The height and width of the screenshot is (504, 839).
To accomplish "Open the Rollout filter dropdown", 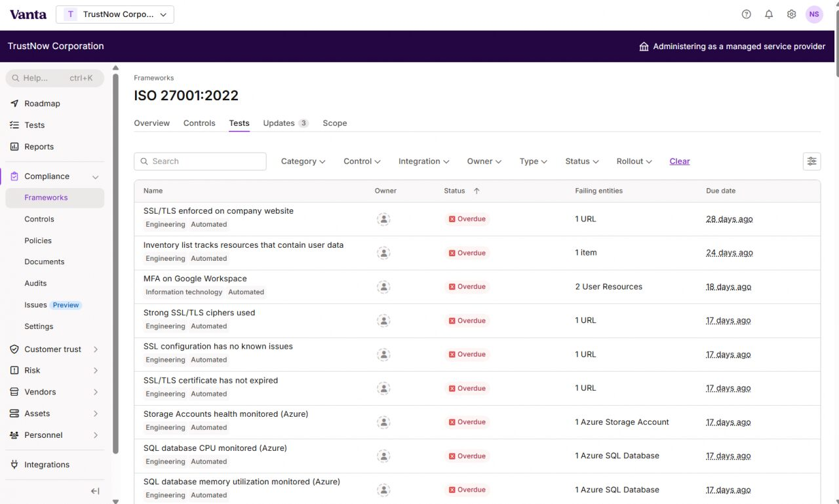I will (634, 161).
